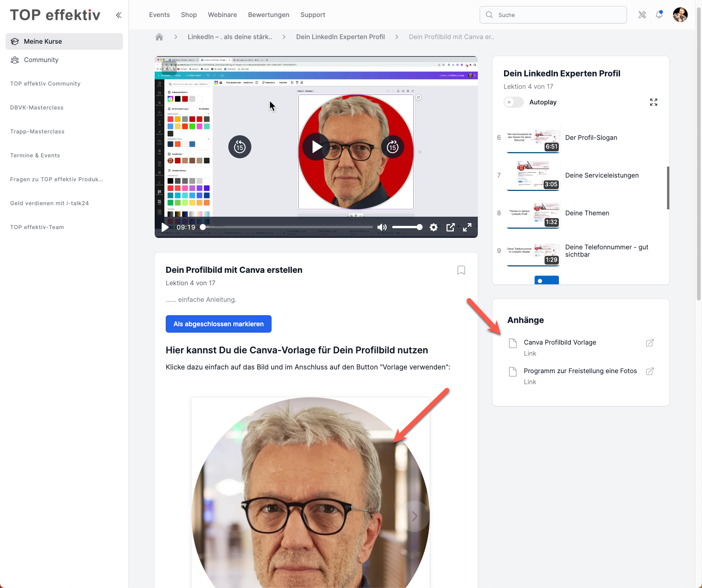Mute the video with the speaker icon
The width and height of the screenshot is (702, 588).
coord(382,227)
